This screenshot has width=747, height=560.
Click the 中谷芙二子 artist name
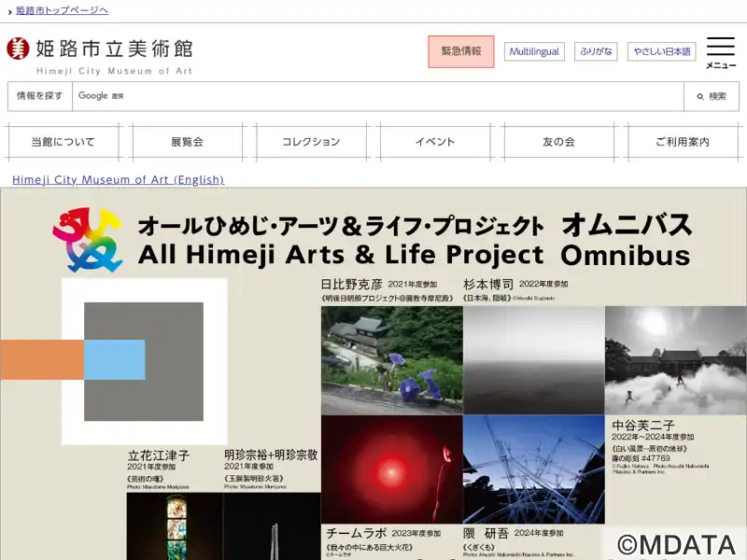[642, 425]
